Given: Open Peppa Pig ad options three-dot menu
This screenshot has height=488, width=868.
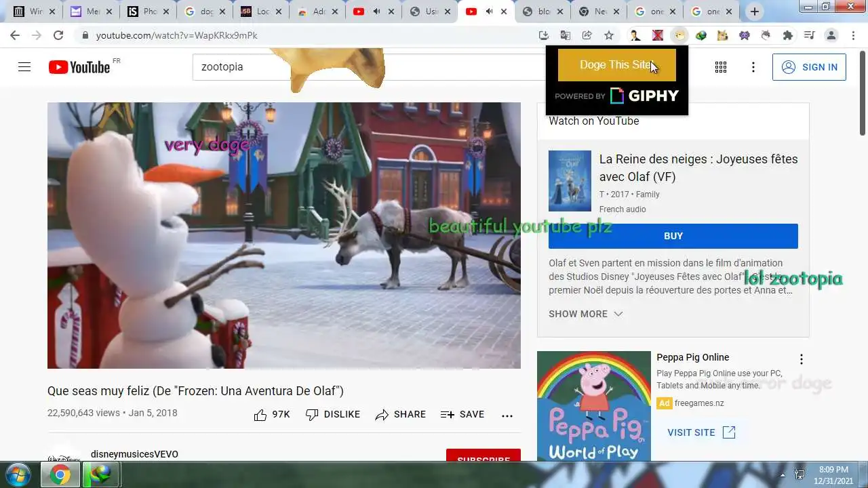Looking at the screenshot, I should 802,359.
